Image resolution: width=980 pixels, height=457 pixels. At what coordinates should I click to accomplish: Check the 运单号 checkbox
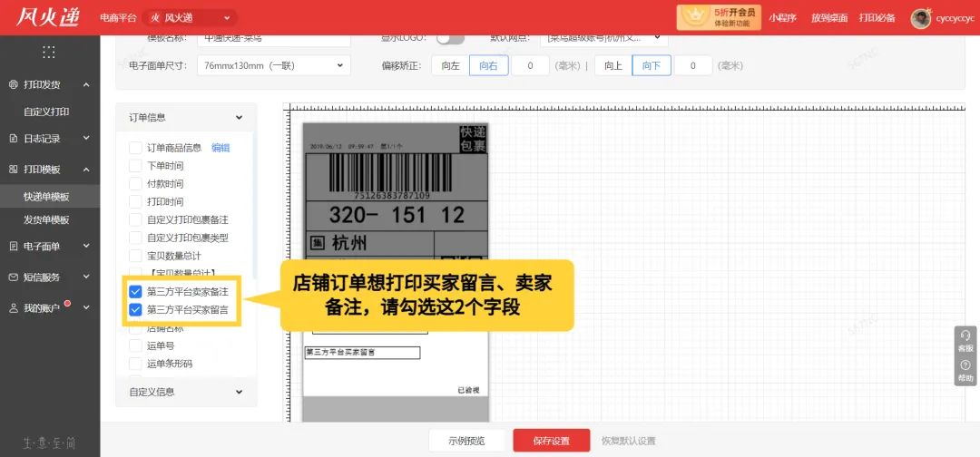(x=135, y=345)
